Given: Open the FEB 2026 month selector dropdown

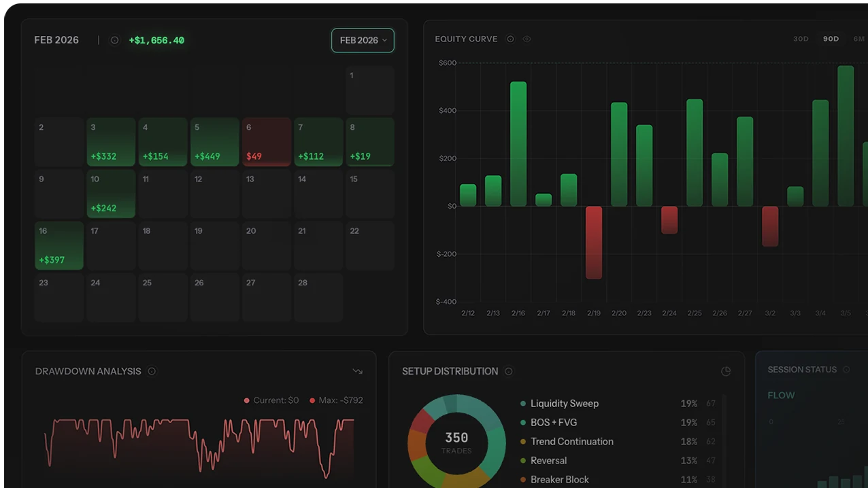Looking at the screenshot, I should 363,40.
